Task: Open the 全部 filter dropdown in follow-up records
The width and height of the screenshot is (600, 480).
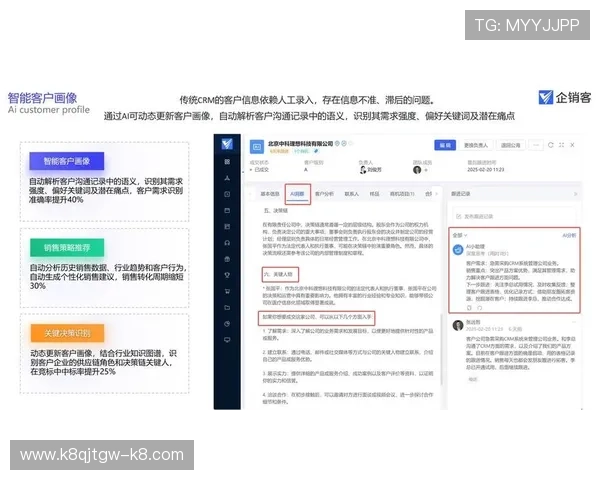Action: pyautogui.click(x=460, y=235)
